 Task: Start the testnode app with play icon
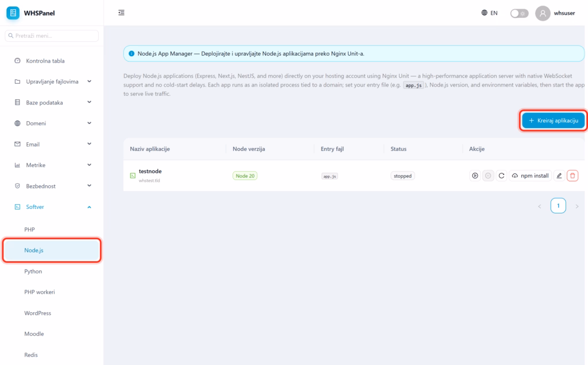475,176
